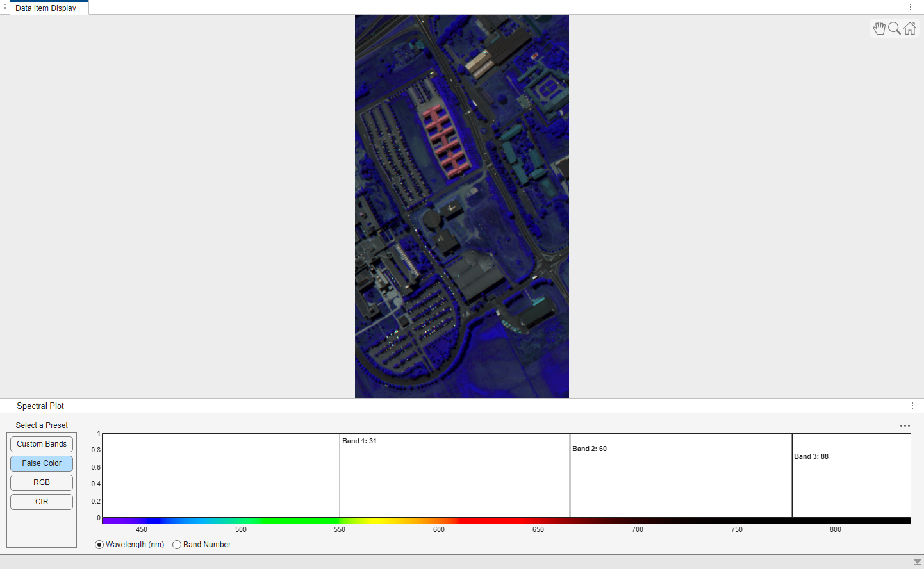Apply the RGB preset
This screenshot has width=924, height=569.
(41, 482)
